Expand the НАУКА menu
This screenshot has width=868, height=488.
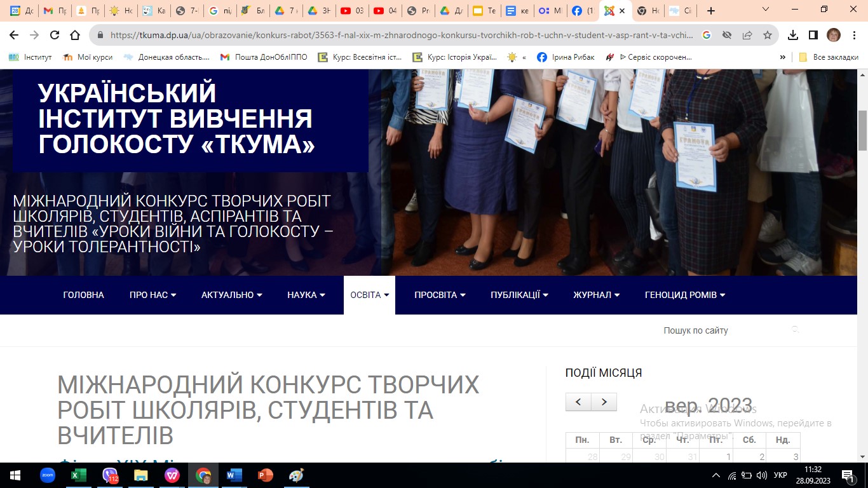[x=306, y=295]
